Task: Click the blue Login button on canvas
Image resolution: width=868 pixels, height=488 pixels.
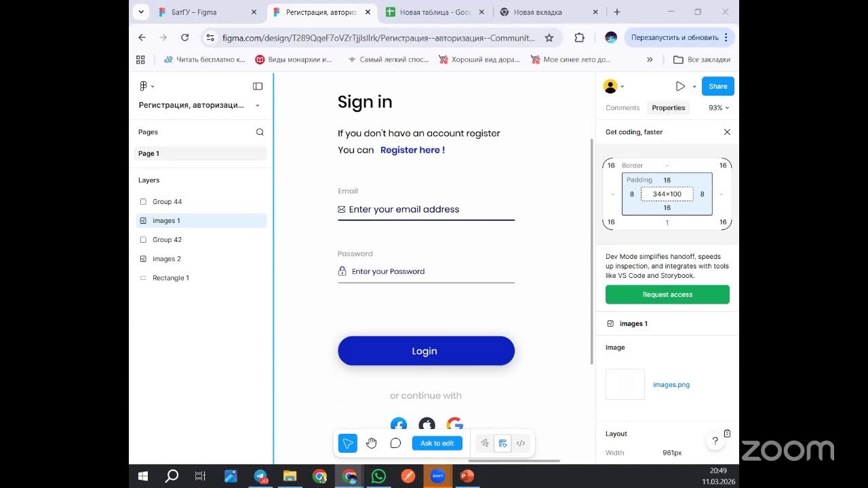Action: point(426,351)
